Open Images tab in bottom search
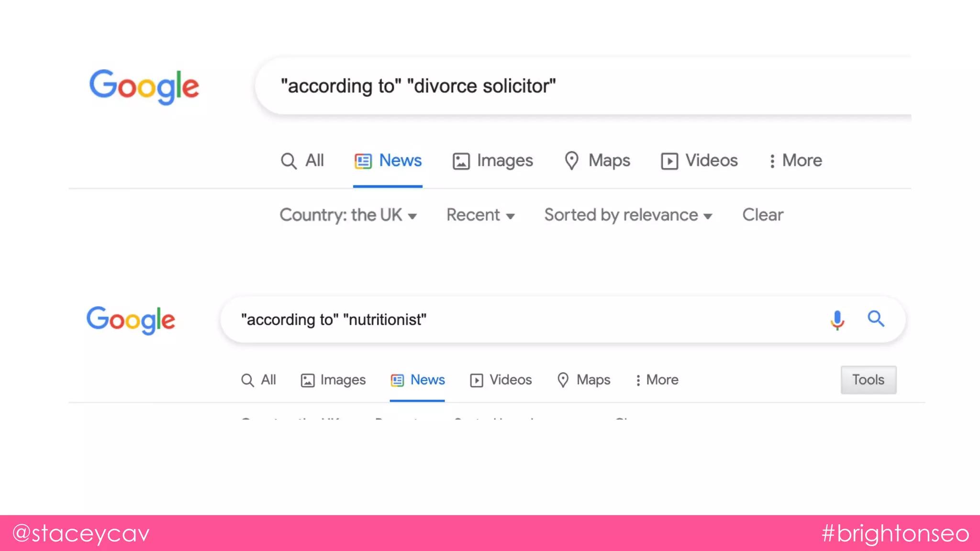 pos(333,380)
